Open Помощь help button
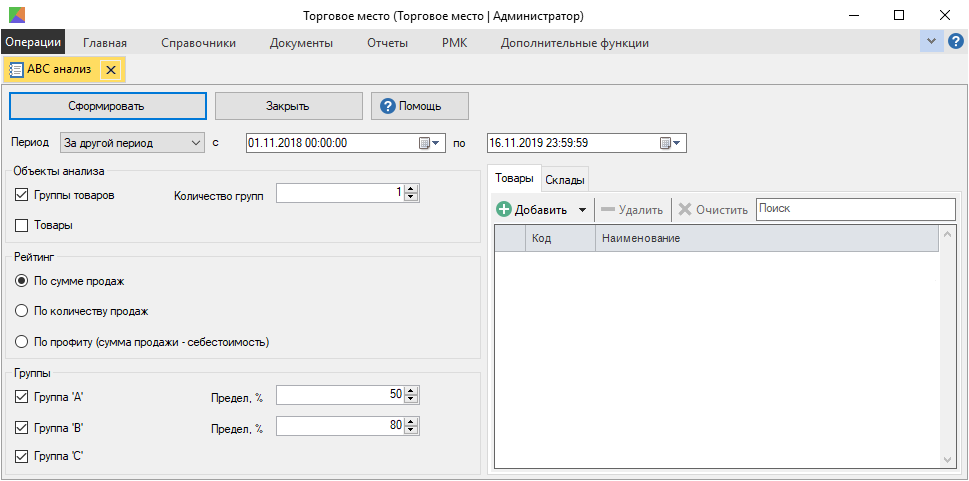The image size is (969, 481). click(x=420, y=106)
